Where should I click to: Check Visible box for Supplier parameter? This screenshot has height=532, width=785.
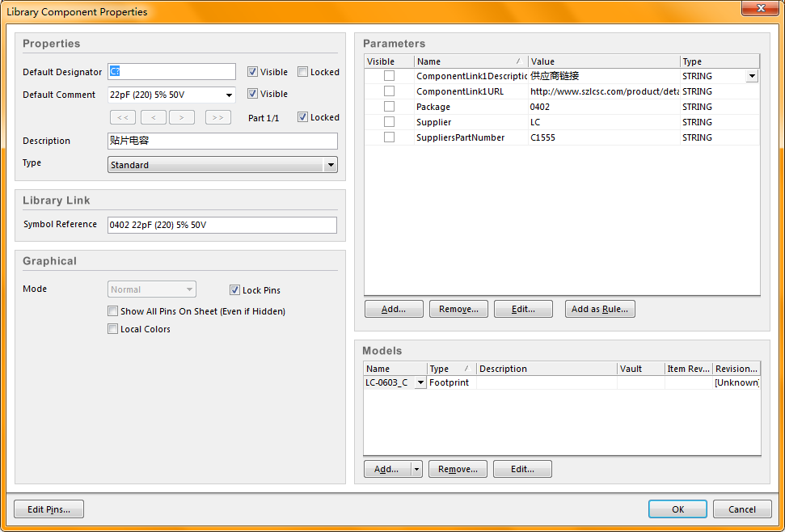(389, 122)
